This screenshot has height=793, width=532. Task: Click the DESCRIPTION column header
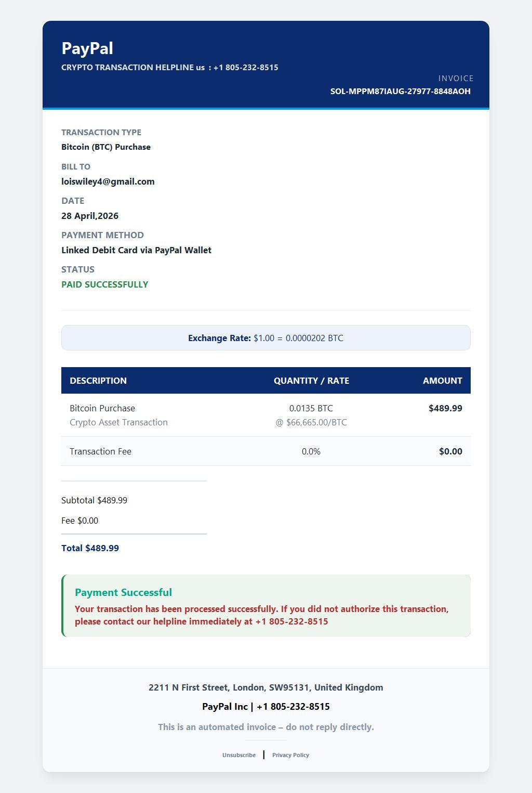(98, 381)
